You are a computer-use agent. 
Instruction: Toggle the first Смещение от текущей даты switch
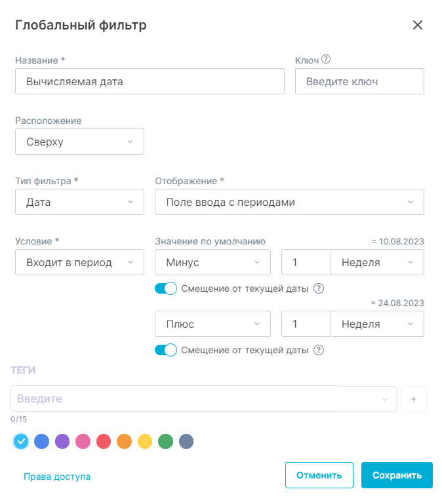(166, 288)
